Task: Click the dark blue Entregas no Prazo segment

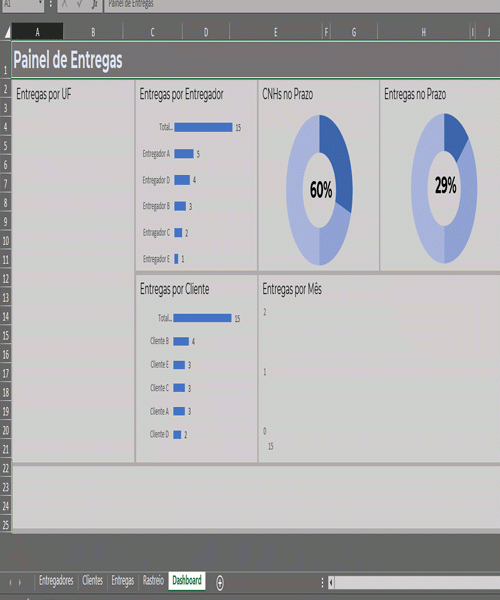Action: pyautogui.click(x=454, y=136)
